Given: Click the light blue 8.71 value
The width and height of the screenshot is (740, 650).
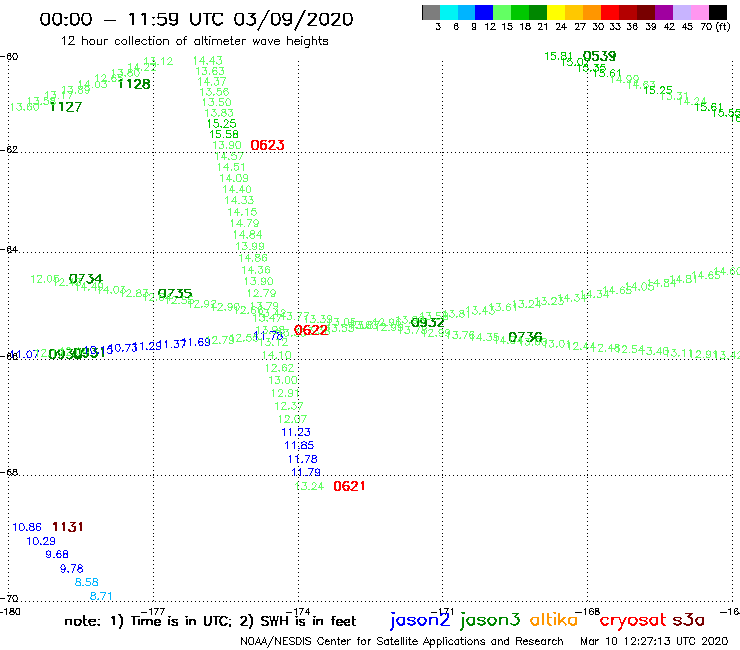Looking at the screenshot, I should coord(101,596).
